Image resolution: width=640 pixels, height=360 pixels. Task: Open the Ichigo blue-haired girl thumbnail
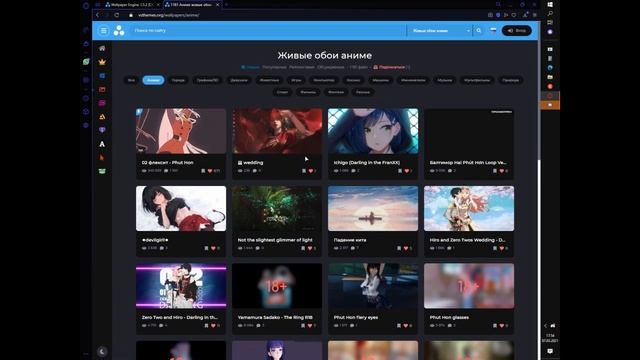(x=373, y=131)
